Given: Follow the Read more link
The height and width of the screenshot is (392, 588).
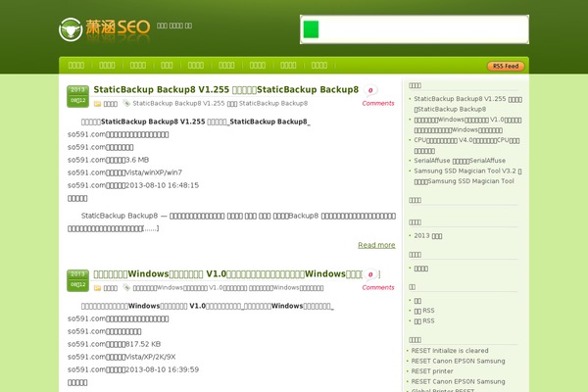Looking at the screenshot, I should (x=376, y=245).
